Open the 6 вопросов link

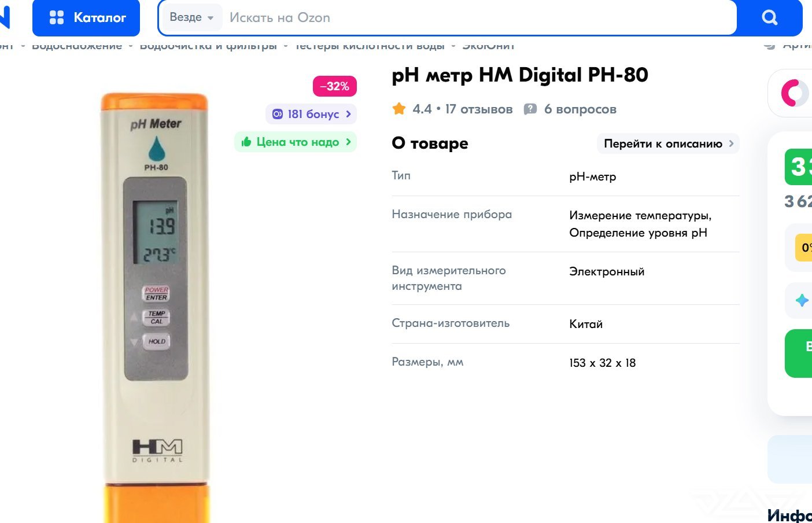tap(580, 109)
